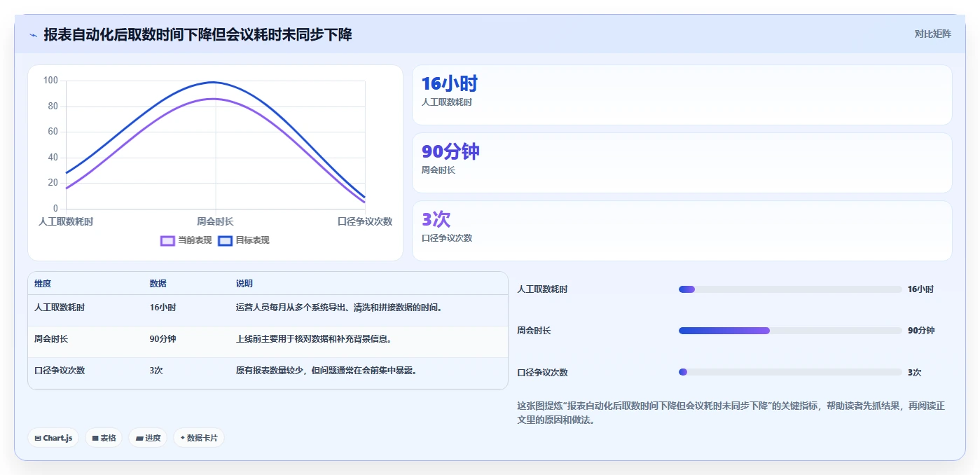Click the 对比矩阵 label in header
980x475 pixels.
click(933, 34)
